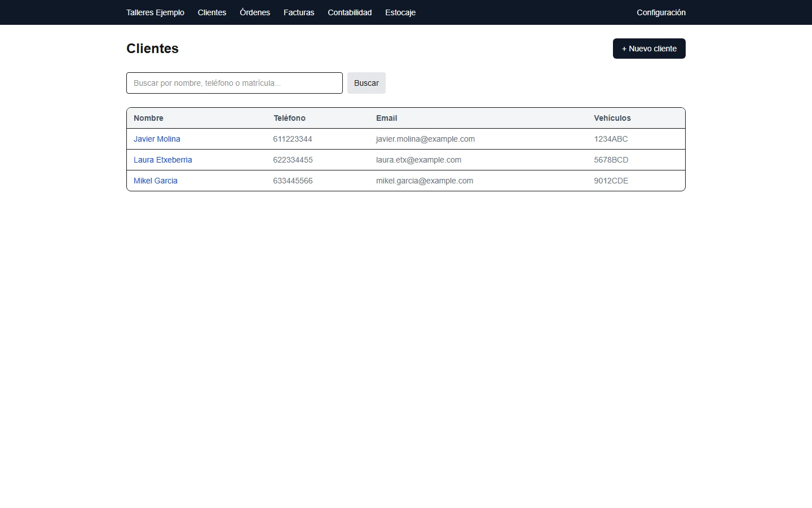Click vehicle plate 9012CDE
The width and height of the screenshot is (812, 508).
click(611, 181)
